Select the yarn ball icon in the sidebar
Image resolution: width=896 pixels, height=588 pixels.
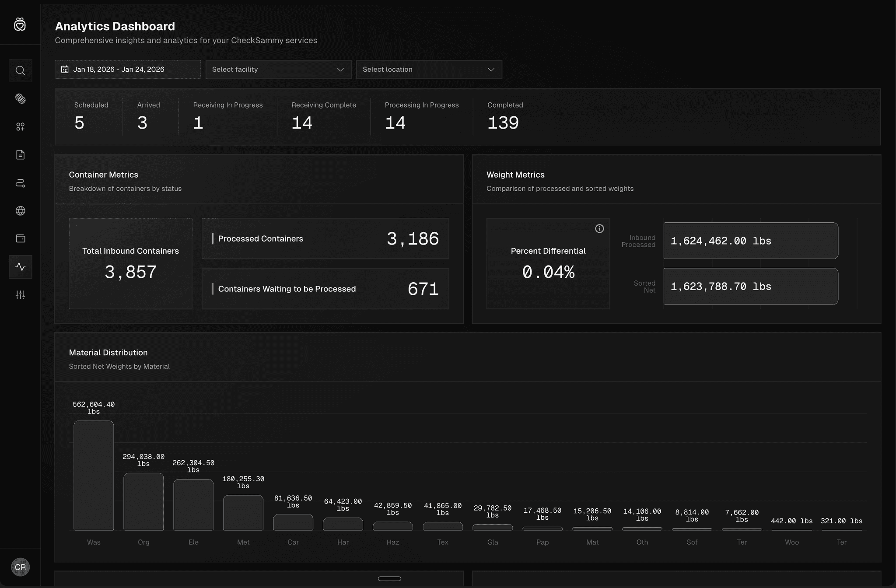point(20,98)
